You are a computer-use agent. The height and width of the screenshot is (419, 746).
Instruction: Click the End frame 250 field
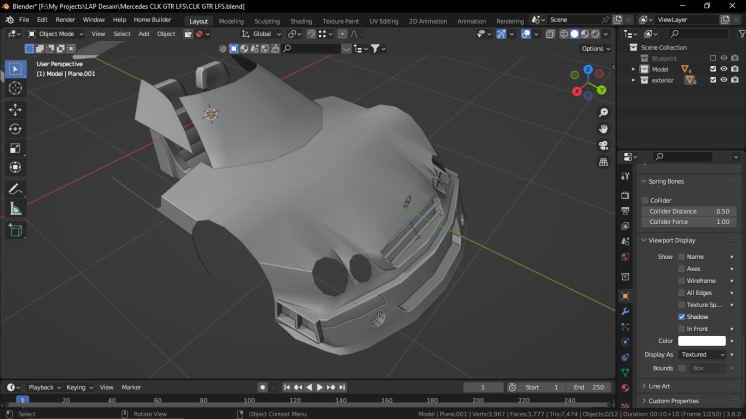pos(590,388)
